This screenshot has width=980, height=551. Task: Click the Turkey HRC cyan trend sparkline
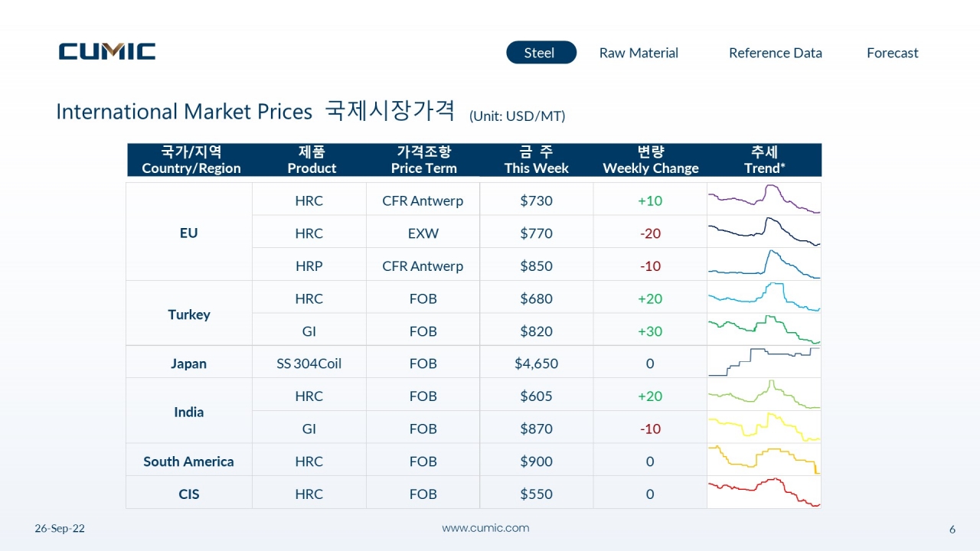pos(764,297)
